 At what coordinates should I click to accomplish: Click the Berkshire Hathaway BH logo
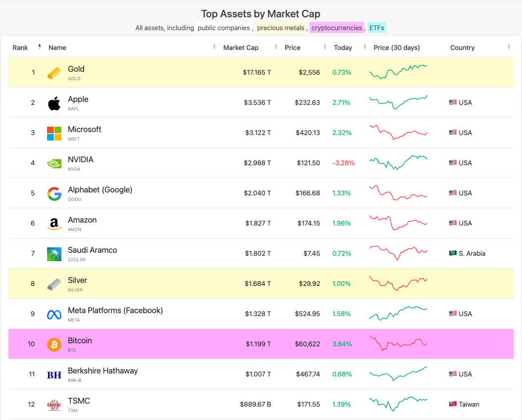pyautogui.click(x=54, y=375)
